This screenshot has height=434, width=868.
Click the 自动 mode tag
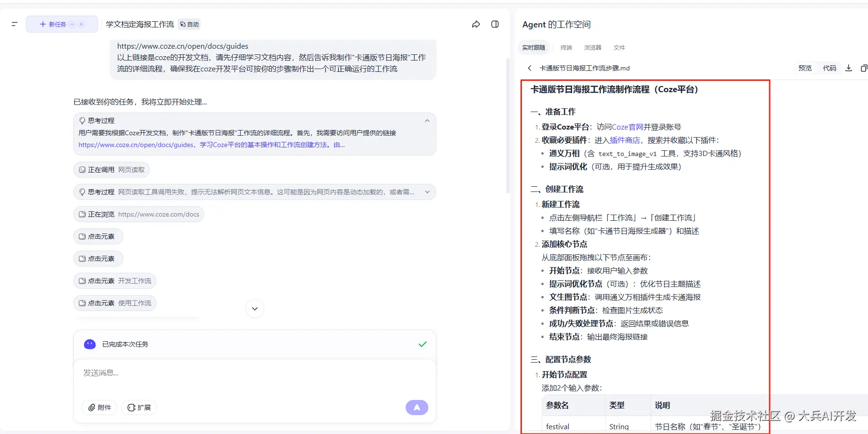pyautogui.click(x=190, y=24)
